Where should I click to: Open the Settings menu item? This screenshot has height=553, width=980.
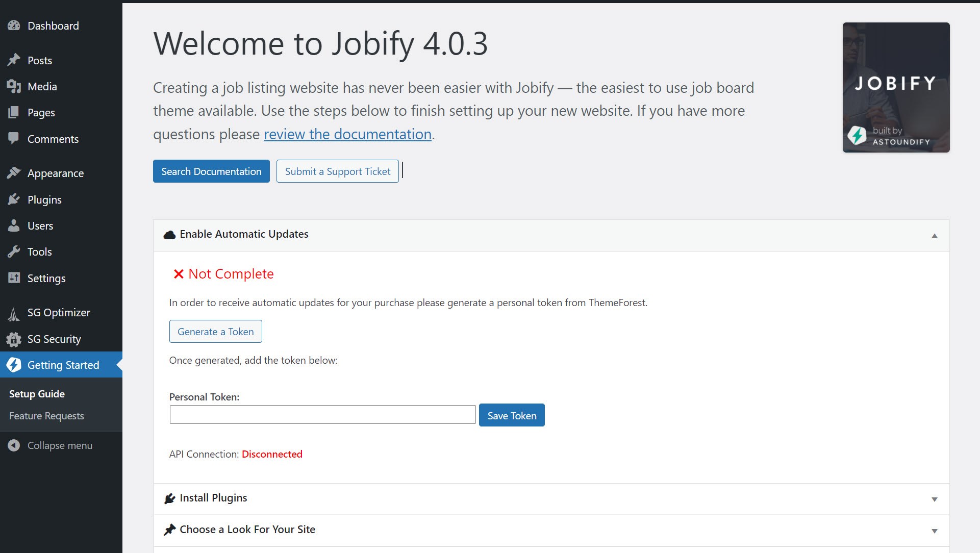click(46, 278)
